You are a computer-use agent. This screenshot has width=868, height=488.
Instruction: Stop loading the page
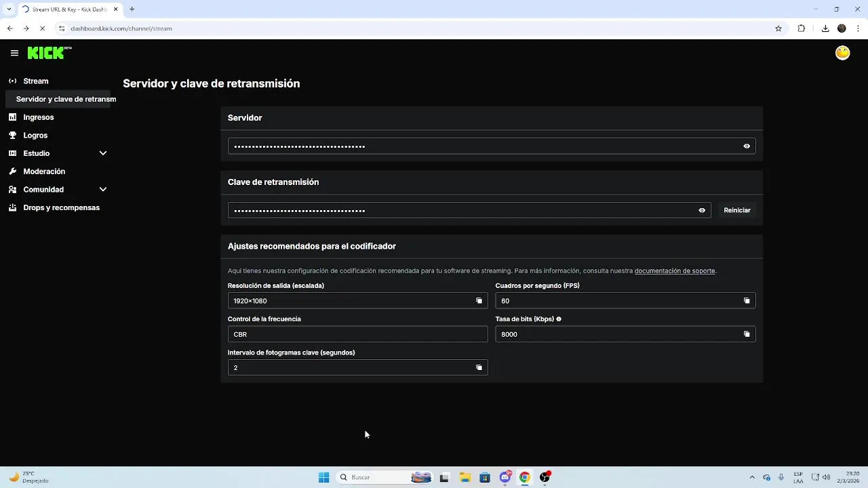tap(42, 28)
